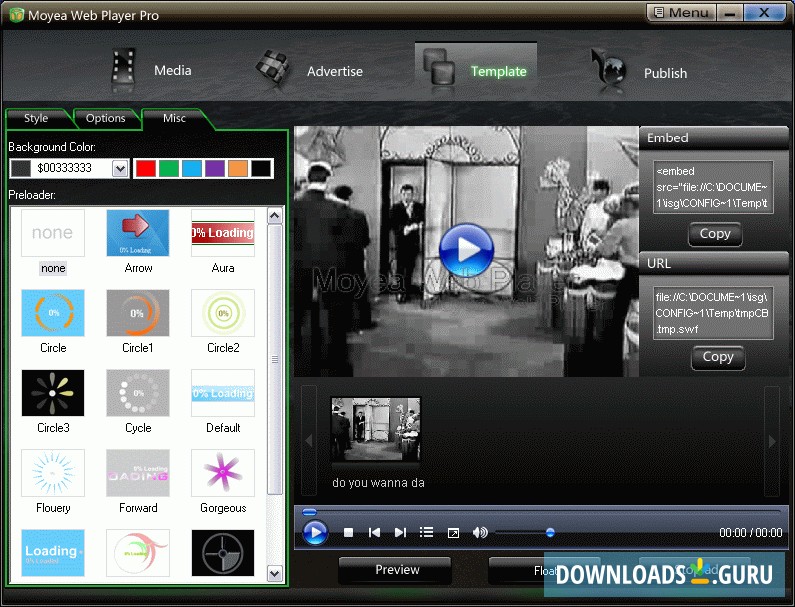The width and height of the screenshot is (795, 607).
Task: Open the background color dropdown
Action: [x=120, y=168]
